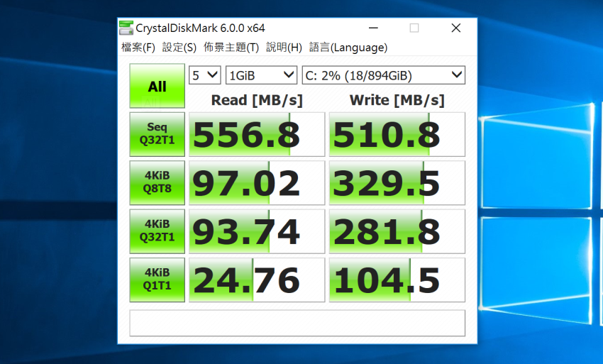The width and height of the screenshot is (603, 364).
Task: Click the CrystalDiskMark 6.0.0 x64 title
Action: [200, 28]
